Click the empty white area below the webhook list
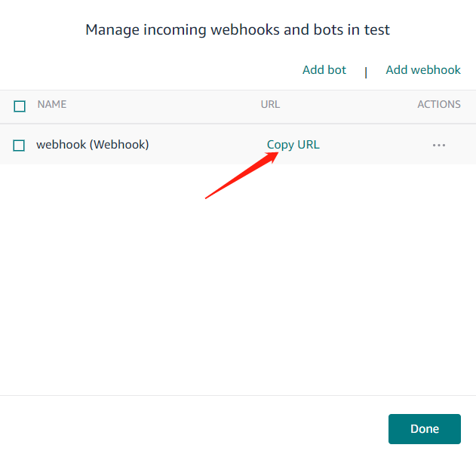Screen dimensions: 476x460 click(238, 287)
